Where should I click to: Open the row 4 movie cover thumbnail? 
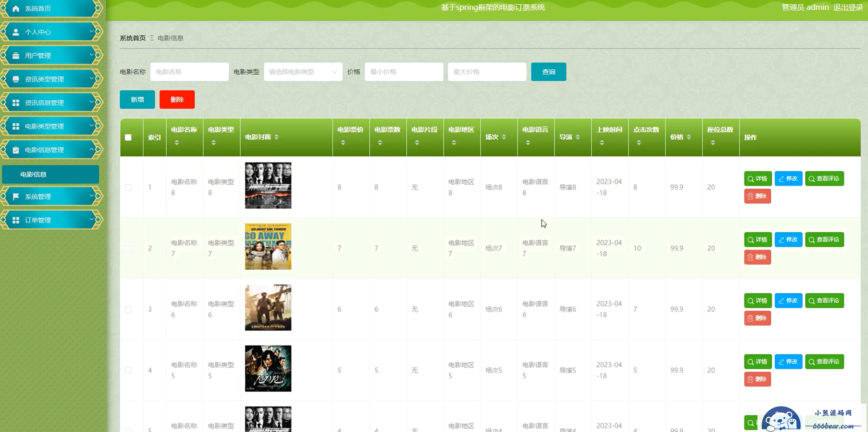(x=268, y=368)
